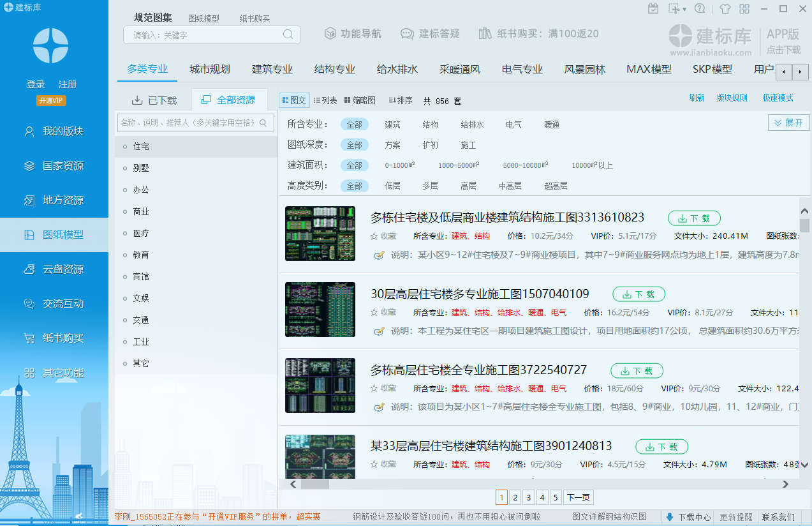Click the four-square grid icon in title bar
Viewport: 812px width, 526px height.
744,9
